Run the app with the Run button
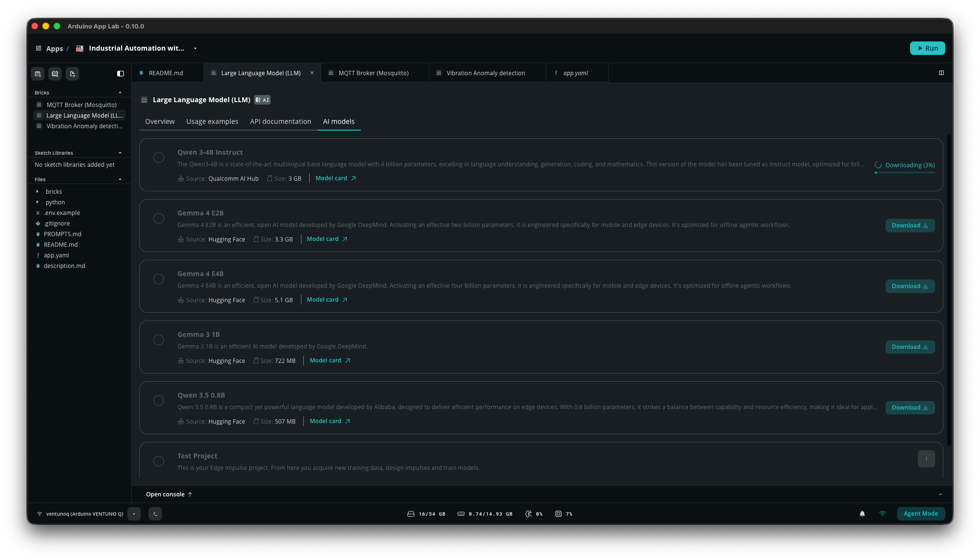This screenshot has width=980, height=560. point(927,48)
